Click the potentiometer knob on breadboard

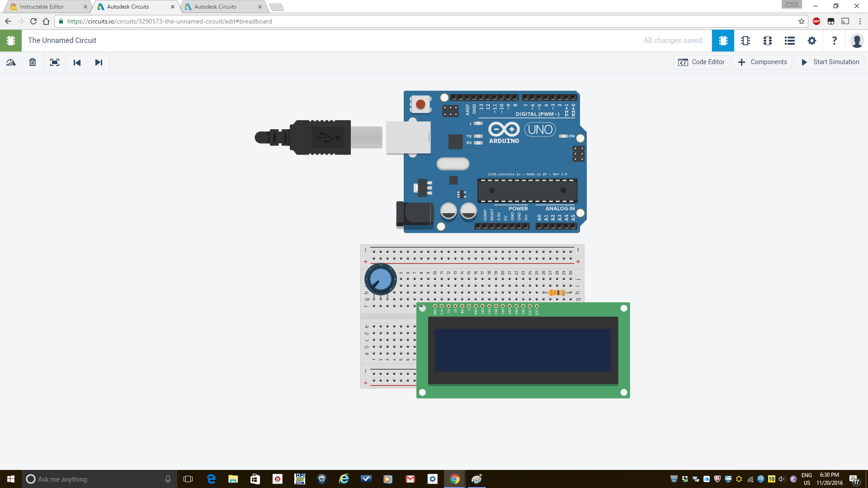[x=380, y=279]
